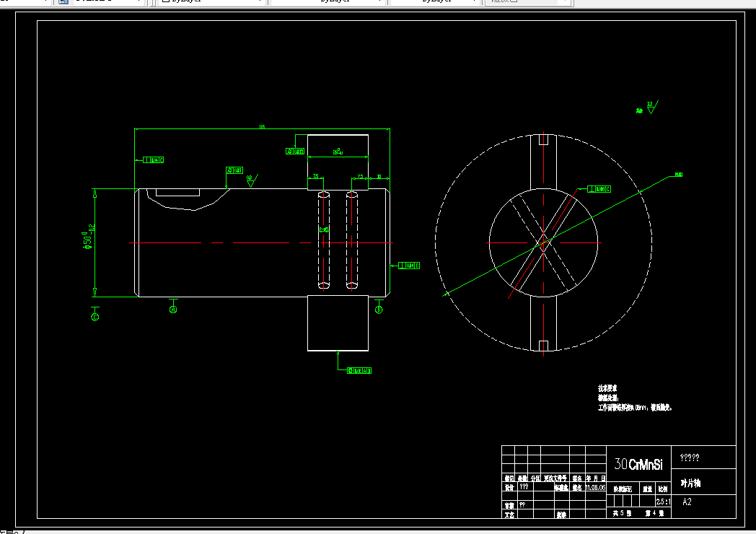Click the tolerance frame below the lower blade block
The height and width of the screenshot is (534, 756).
click(359, 370)
